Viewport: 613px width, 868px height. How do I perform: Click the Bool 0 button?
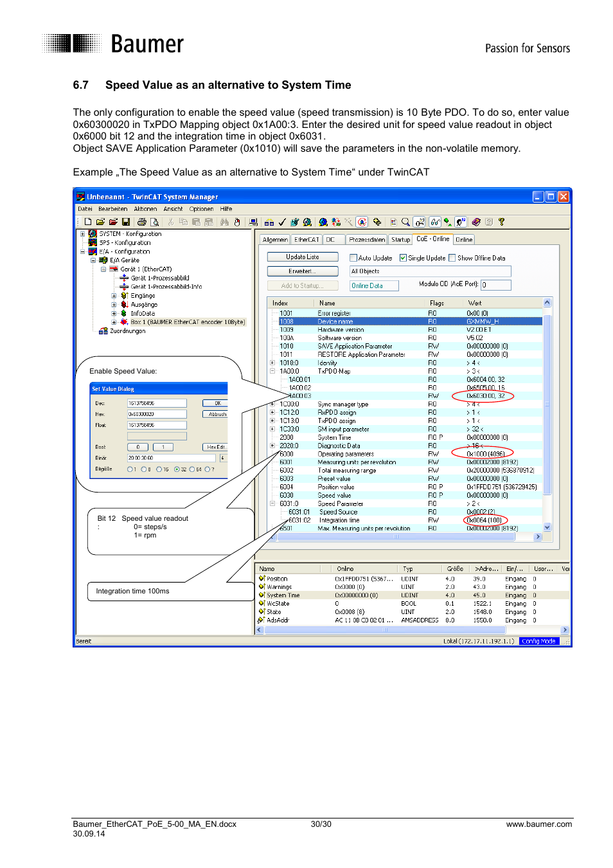click(x=138, y=447)
